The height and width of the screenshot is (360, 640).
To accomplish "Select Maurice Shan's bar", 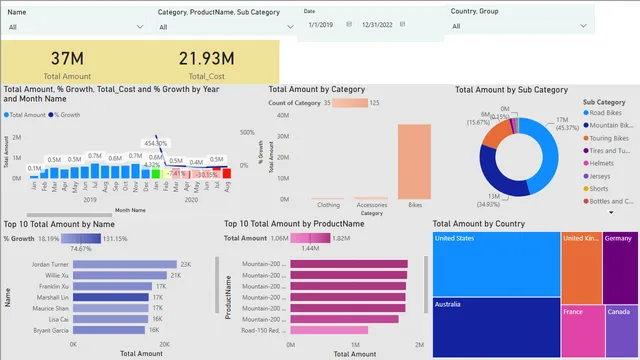I will coord(111,308).
